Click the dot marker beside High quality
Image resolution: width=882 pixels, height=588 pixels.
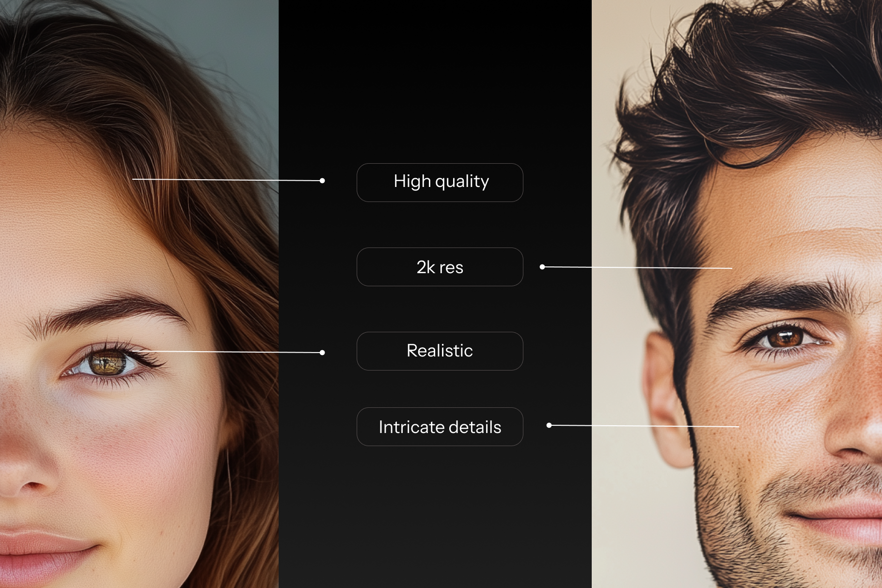click(x=322, y=181)
